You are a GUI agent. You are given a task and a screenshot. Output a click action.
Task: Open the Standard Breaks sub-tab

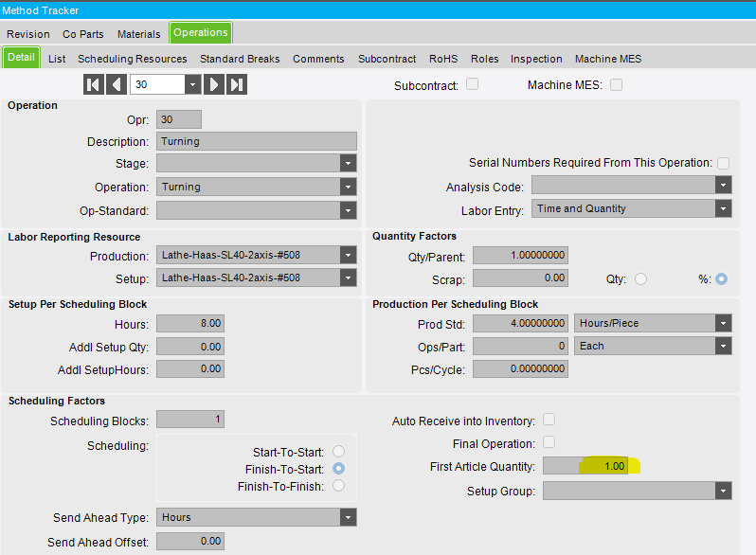point(240,59)
